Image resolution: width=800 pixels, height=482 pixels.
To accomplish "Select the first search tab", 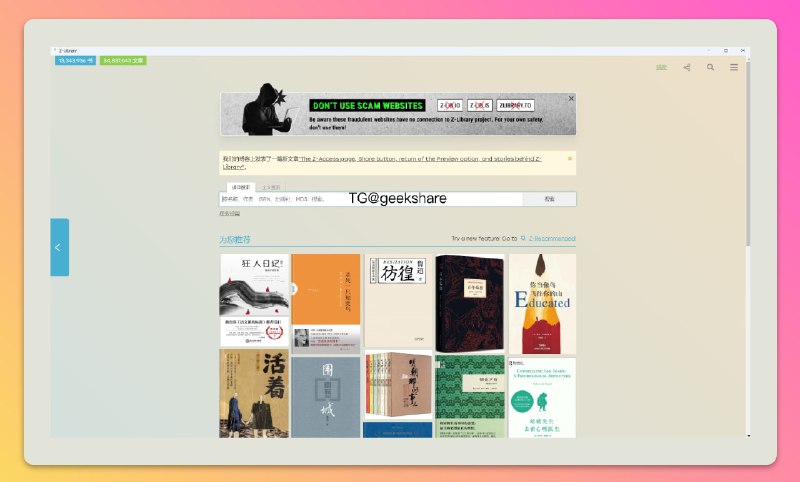I will click(240, 187).
